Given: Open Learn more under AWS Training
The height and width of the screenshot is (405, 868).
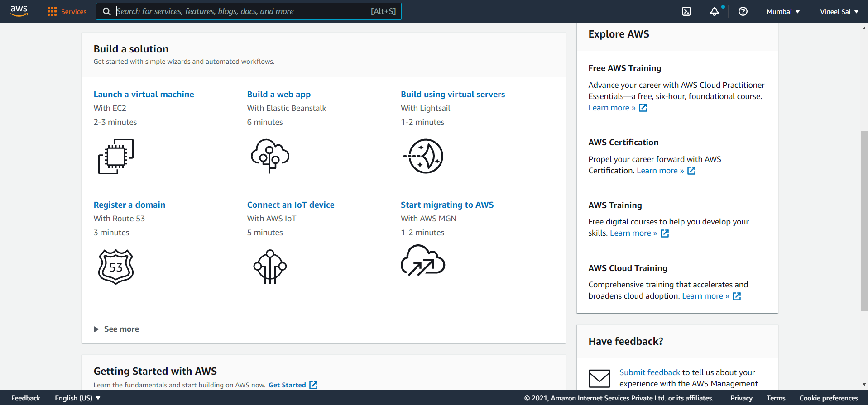Looking at the screenshot, I should tap(633, 233).
